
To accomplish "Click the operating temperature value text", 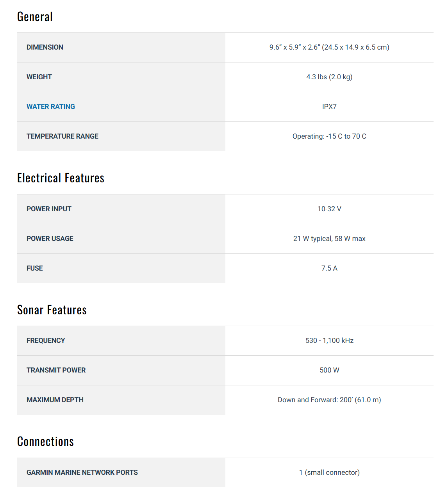I will (x=329, y=136).
